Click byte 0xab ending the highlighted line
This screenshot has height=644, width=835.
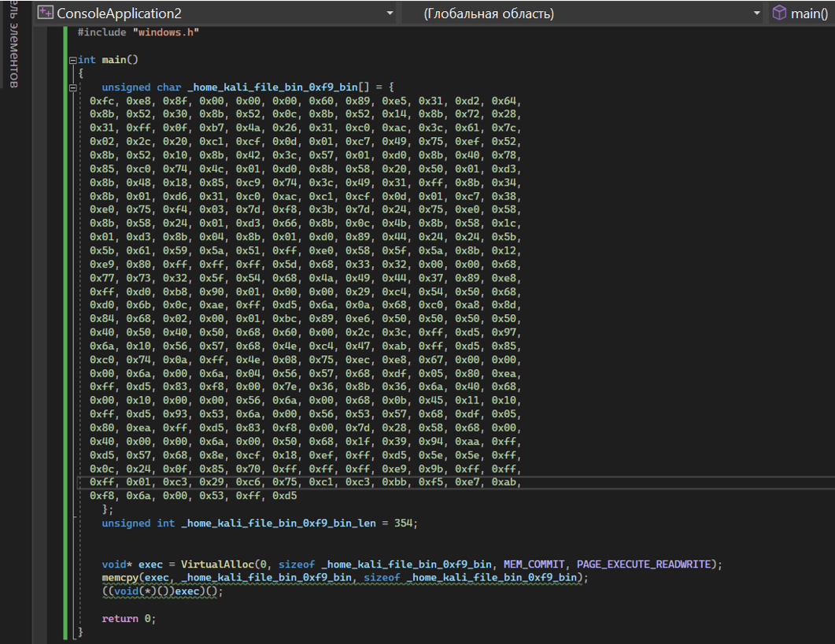pyautogui.click(x=503, y=482)
